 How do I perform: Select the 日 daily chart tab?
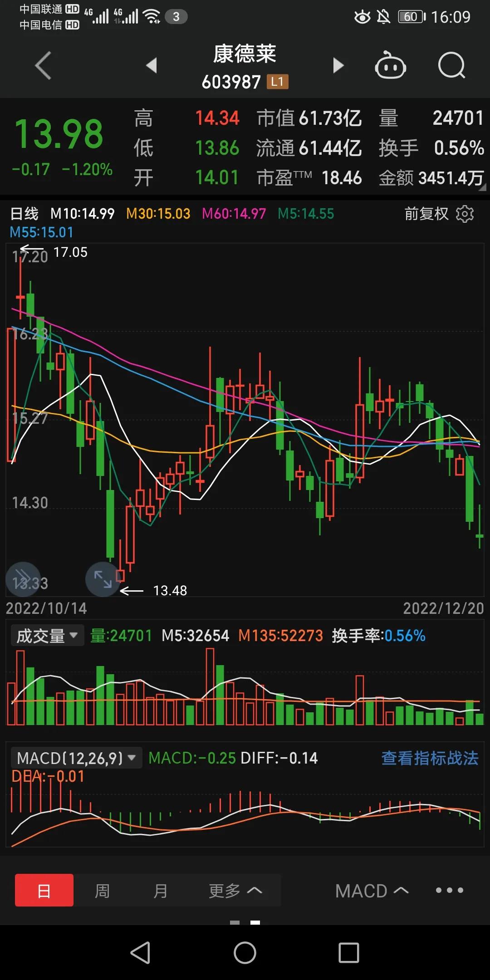(x=44, y=891)
